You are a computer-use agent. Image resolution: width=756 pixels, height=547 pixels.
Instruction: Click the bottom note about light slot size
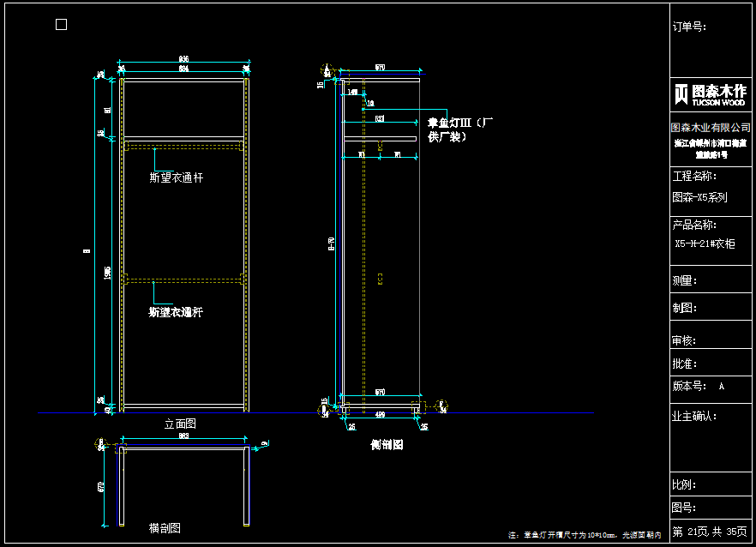pyautogui.click(x=585, y=535)
